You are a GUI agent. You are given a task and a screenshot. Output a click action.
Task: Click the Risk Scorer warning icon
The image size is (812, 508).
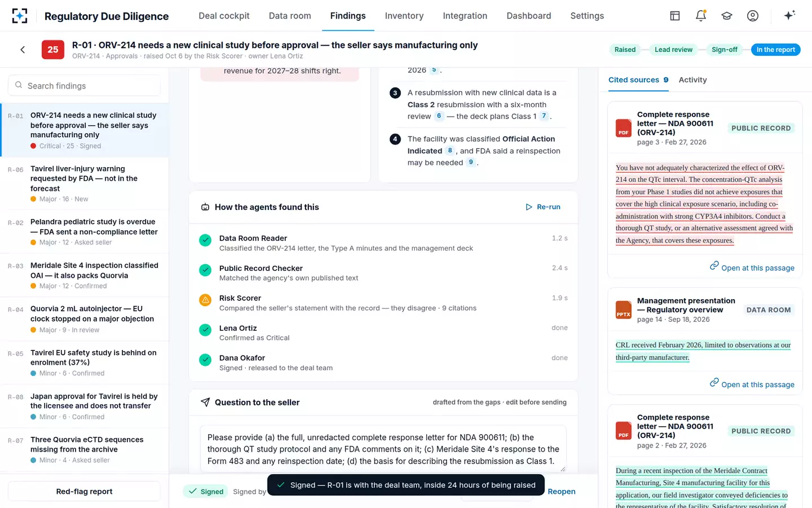[x=205, y=300]
